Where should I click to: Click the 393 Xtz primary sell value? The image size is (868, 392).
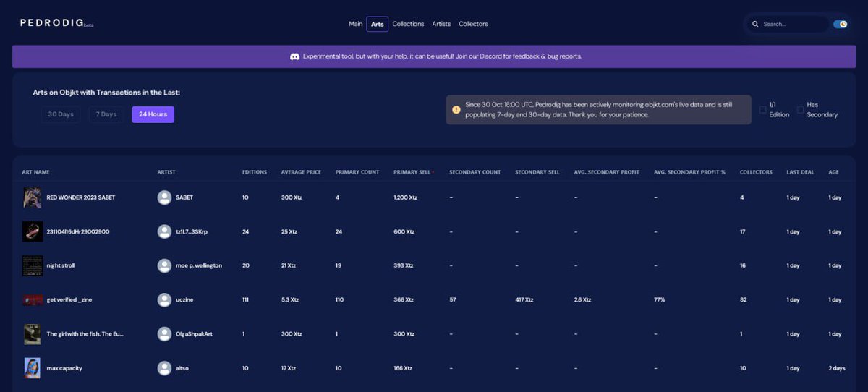coord(404,265)
